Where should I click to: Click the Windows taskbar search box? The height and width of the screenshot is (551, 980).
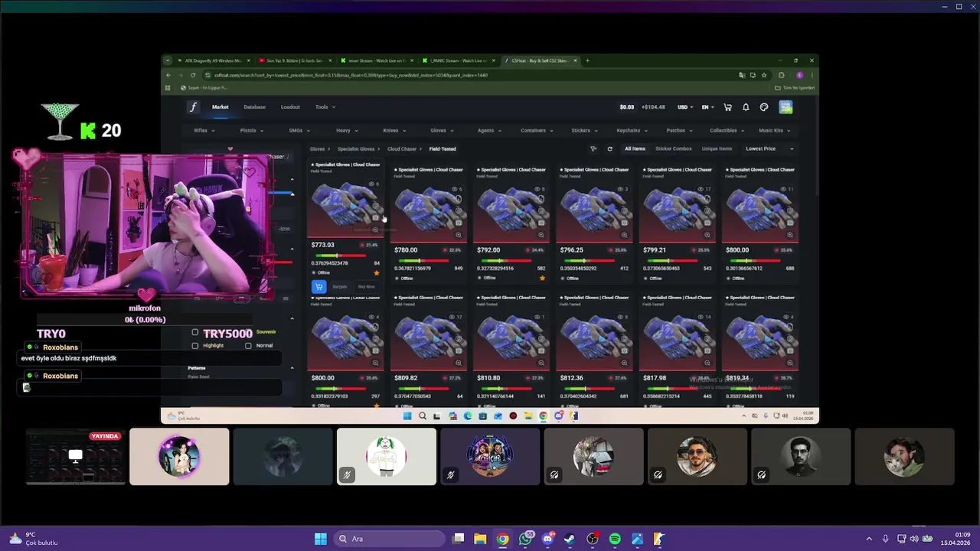tap(390, 539)
